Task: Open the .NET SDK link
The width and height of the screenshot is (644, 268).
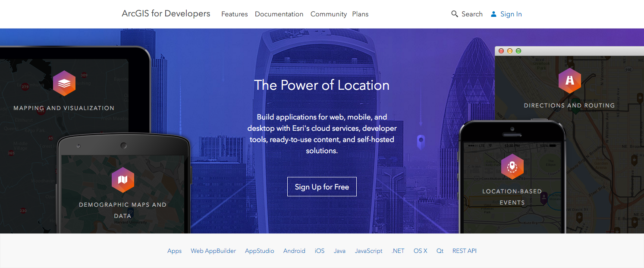Action: coord(398,251)
